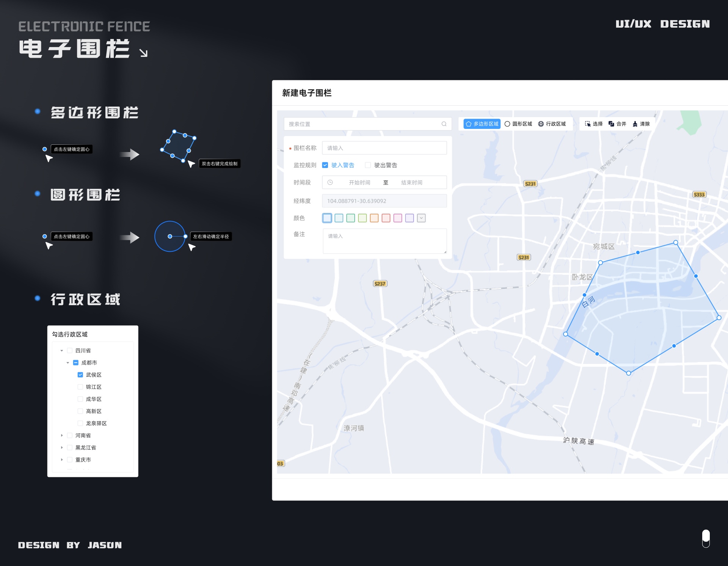Check the 锦江区 district checkbox
Viewport: 728px width, 566px height.
coord(80,387)
